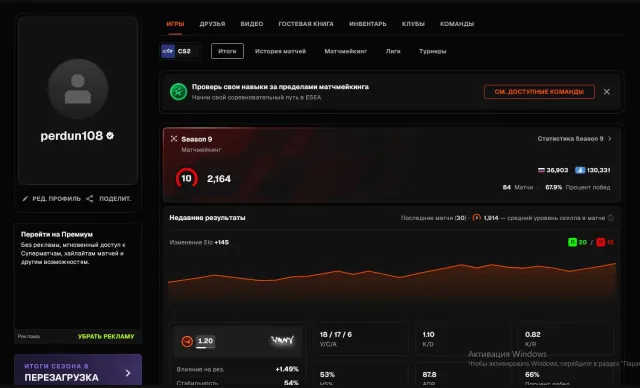Open the ВИДЕО tab
This screenshot has height=388, width=640.
[x=251, y=24]
